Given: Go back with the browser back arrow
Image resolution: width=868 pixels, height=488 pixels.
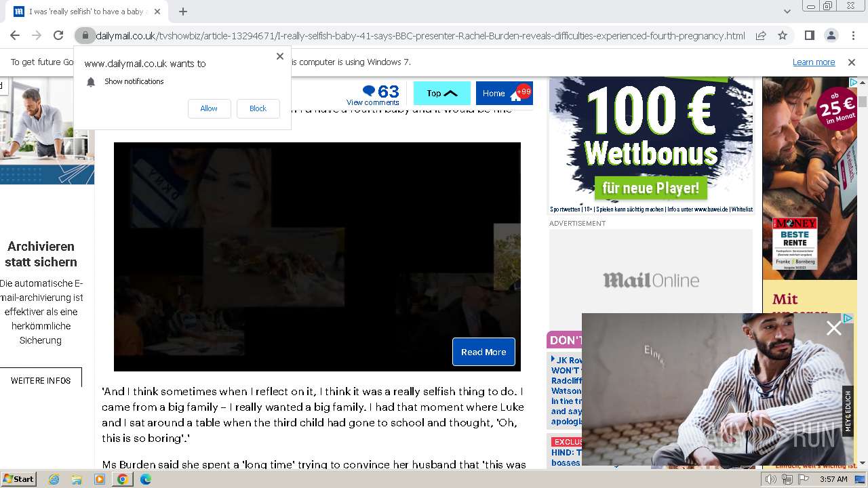Looking at the screenshot, I should coord(15,36).
